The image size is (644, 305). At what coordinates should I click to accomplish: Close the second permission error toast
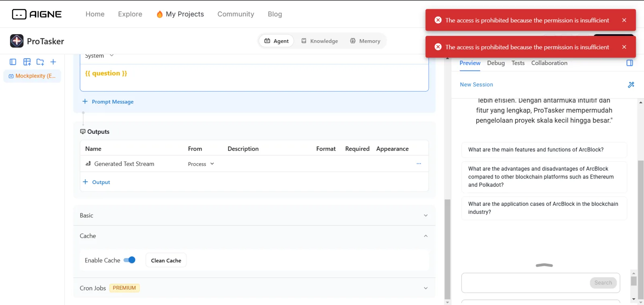[624, 47]
